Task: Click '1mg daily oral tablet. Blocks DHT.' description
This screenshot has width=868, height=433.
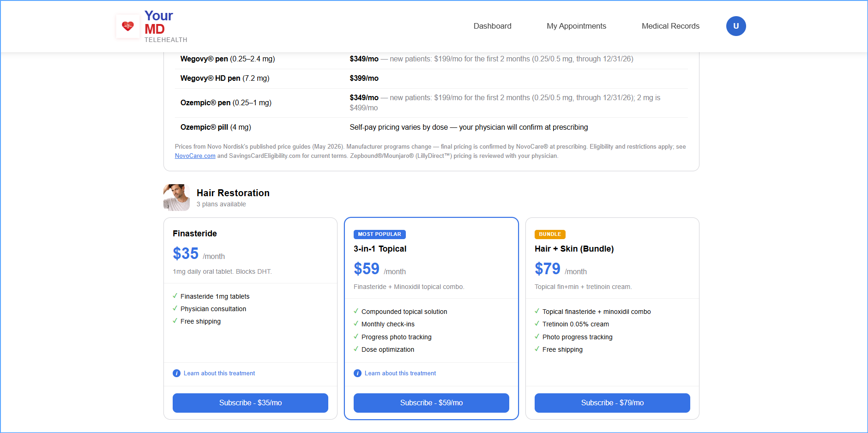Action: [223, 271]
